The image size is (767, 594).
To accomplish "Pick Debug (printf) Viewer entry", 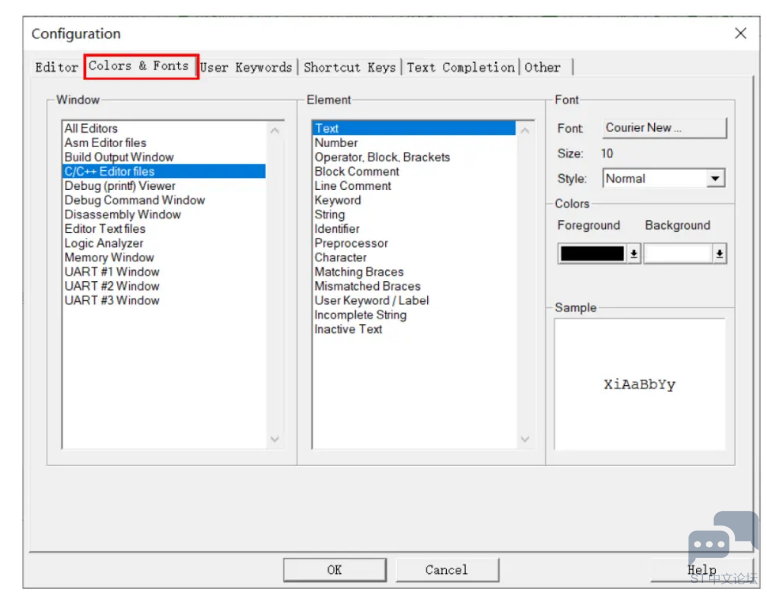I will pyautogui.click(x=164, y=185).
